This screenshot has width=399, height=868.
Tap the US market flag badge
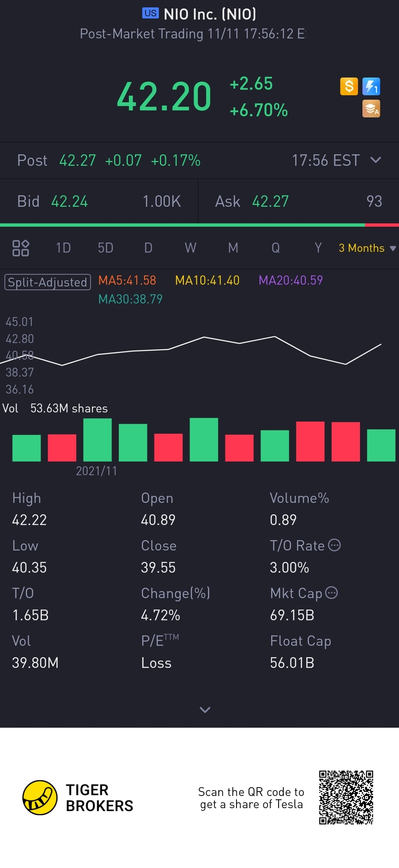pyautogui.click(x=150, y=13)
